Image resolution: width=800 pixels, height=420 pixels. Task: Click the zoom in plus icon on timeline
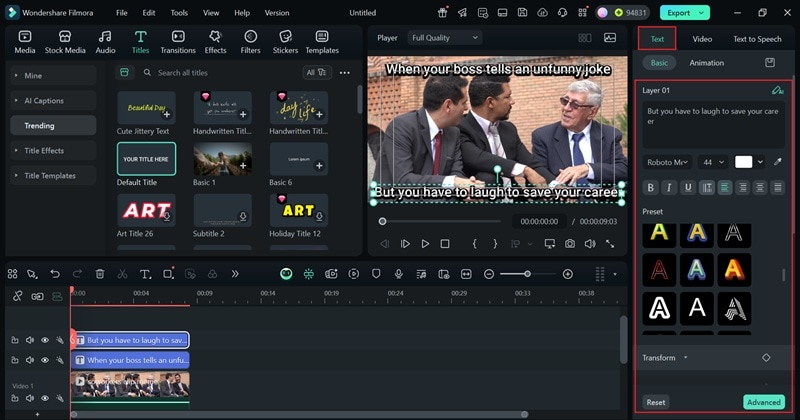567,274
